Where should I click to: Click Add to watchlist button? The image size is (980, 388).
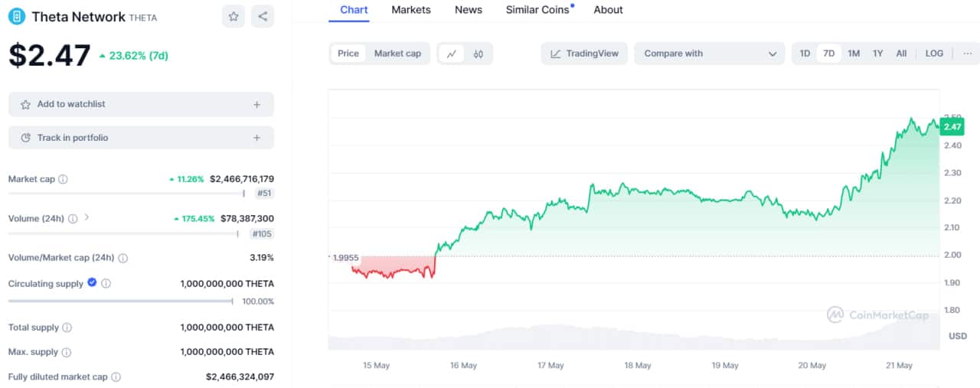coord(141,104)
